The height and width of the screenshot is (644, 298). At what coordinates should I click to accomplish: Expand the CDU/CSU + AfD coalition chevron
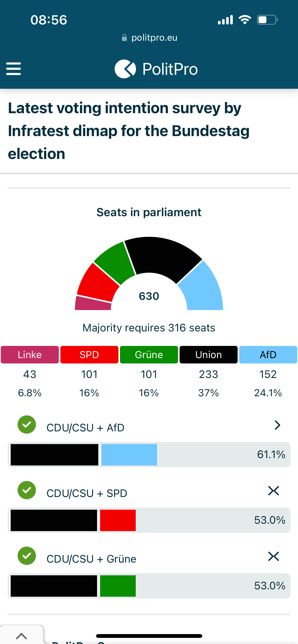[277, 425]
